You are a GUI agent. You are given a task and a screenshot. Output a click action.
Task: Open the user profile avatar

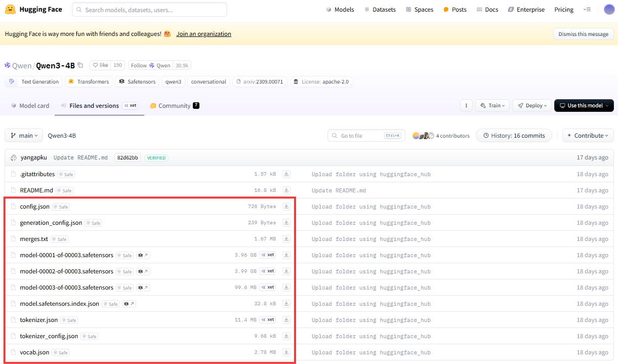click(x=609, y=10)
